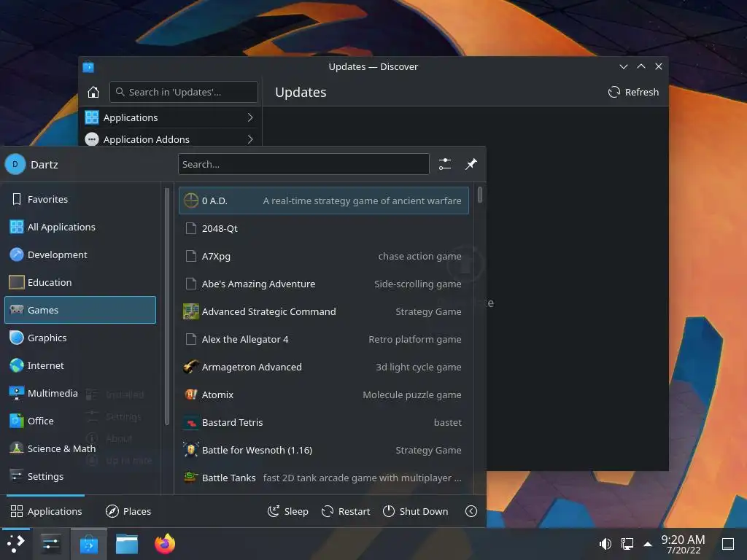The image size is (747, 560).
Task: Click the Search in 'Updates' field
Action: coord(183,92)
